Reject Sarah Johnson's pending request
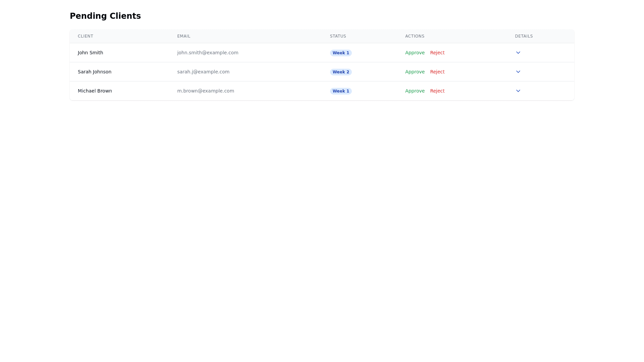The height and width of the screenshot is (362, 644). (437, 72)
